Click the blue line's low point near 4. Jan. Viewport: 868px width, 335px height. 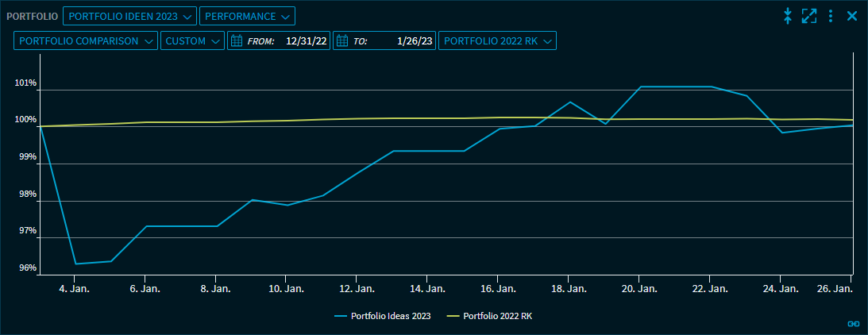75,264
